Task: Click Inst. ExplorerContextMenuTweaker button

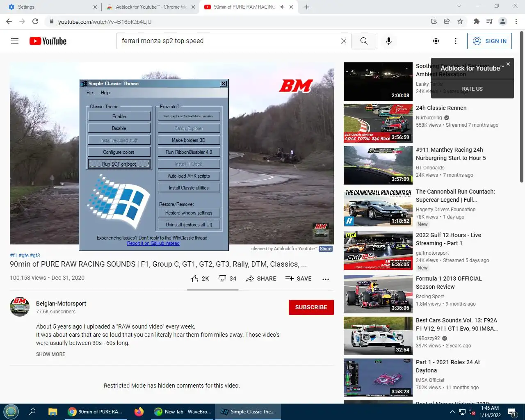Action: click(x=189, y=116)
